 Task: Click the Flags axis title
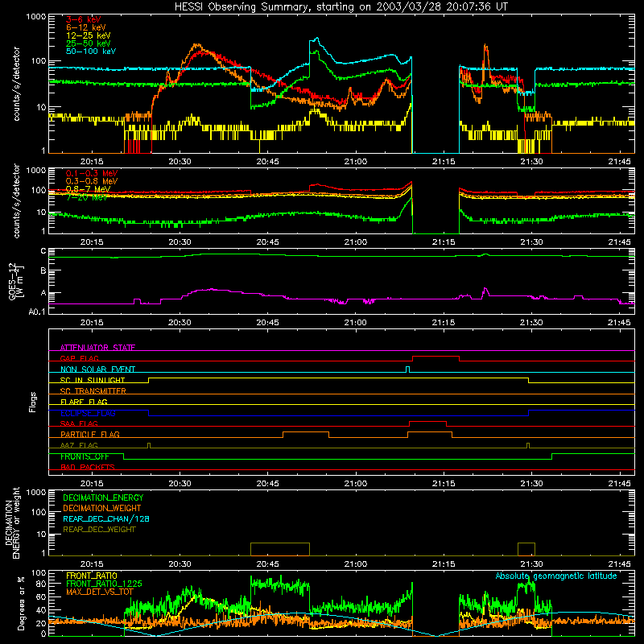coord(33,402)
